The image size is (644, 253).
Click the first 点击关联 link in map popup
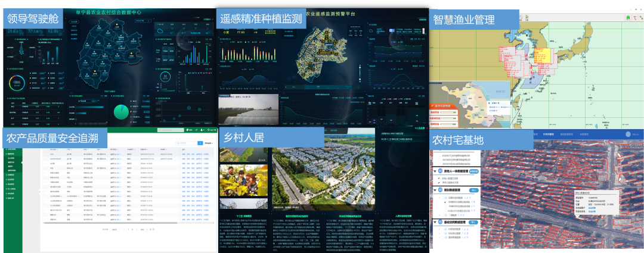click(x=592, y=208)
